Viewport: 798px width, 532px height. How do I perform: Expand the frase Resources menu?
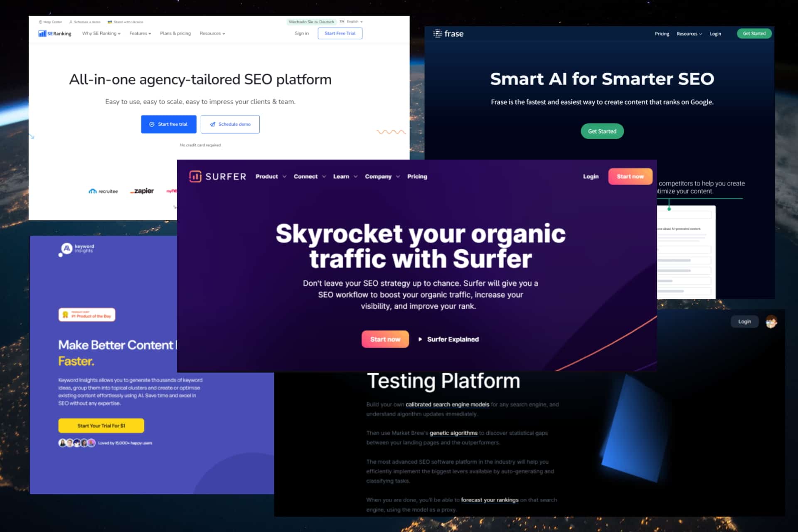click(x=689, y=34)
